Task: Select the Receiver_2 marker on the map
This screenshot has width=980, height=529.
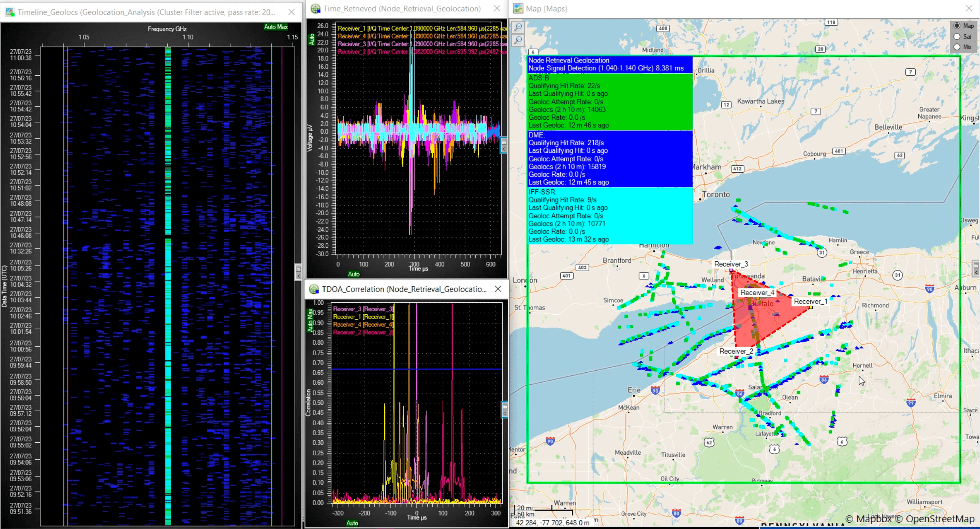Action: [x=736, y=357]
